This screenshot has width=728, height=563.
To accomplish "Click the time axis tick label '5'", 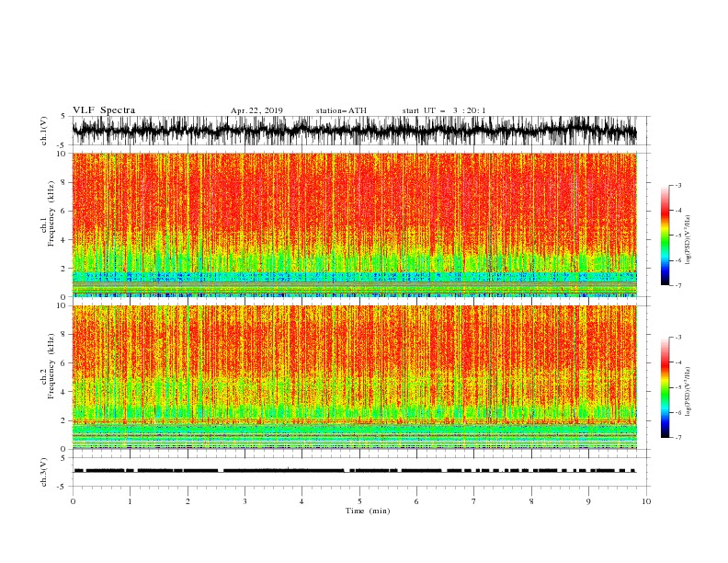I will (x=359, y=501).
